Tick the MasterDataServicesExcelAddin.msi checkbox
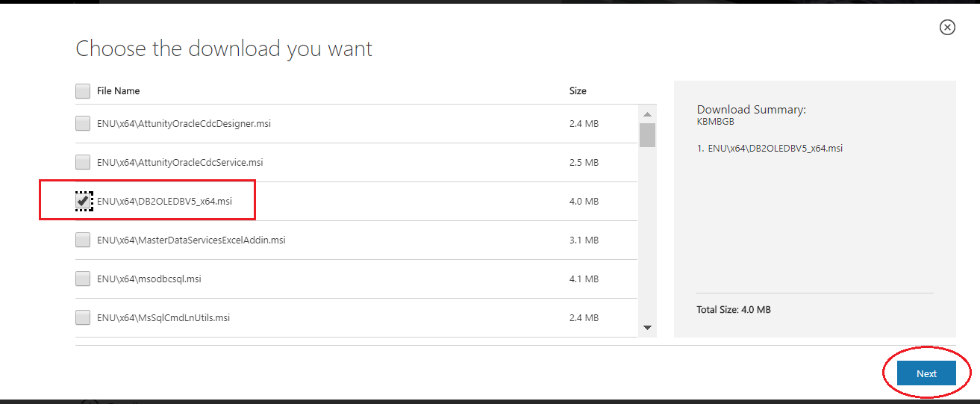Image resolution: width=980 pixels, height=404 pixels. [83, 240]
